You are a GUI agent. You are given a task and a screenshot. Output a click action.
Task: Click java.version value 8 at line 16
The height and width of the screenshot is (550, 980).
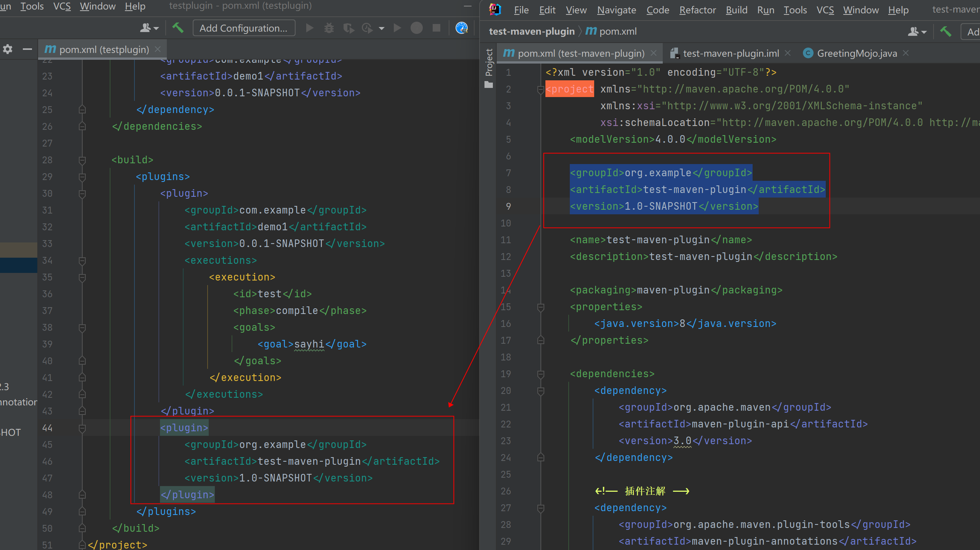click(x=683, y=324)
